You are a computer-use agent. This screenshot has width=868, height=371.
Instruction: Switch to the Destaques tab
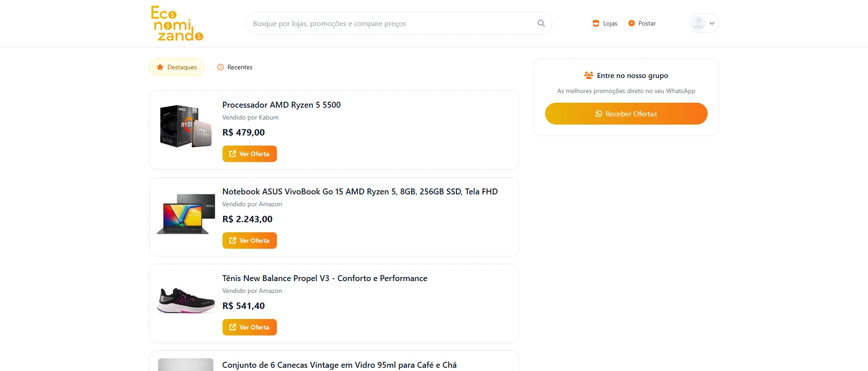tap(177, 67)
